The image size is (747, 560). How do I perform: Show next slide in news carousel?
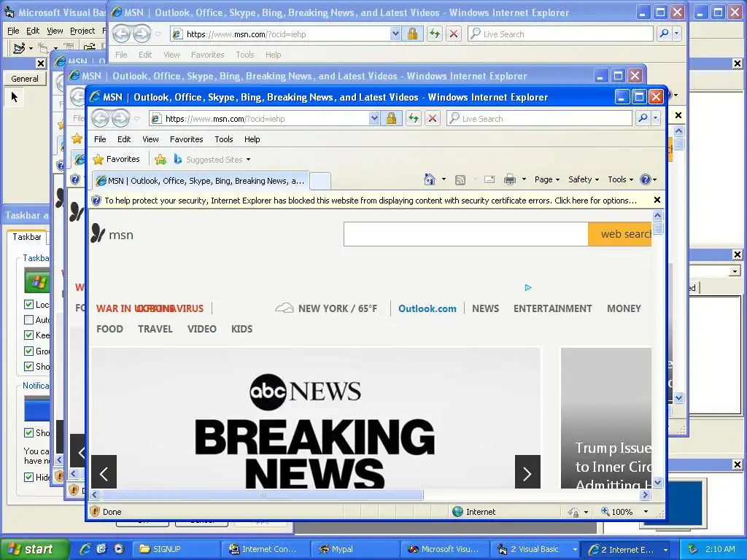(527, 472)
